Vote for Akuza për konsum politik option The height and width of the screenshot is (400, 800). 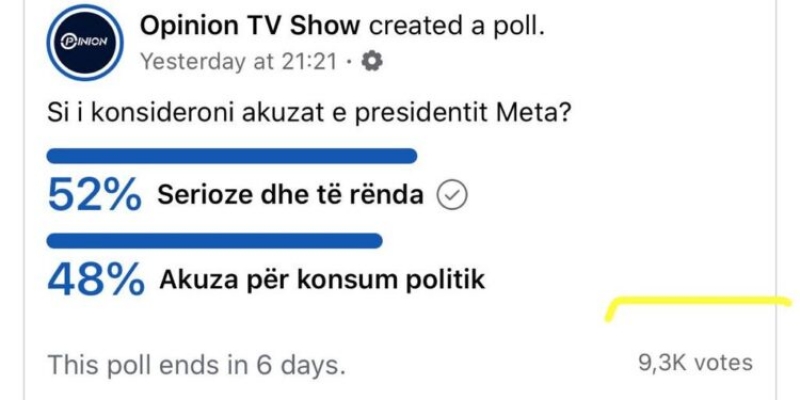click(x=322, y=280)
